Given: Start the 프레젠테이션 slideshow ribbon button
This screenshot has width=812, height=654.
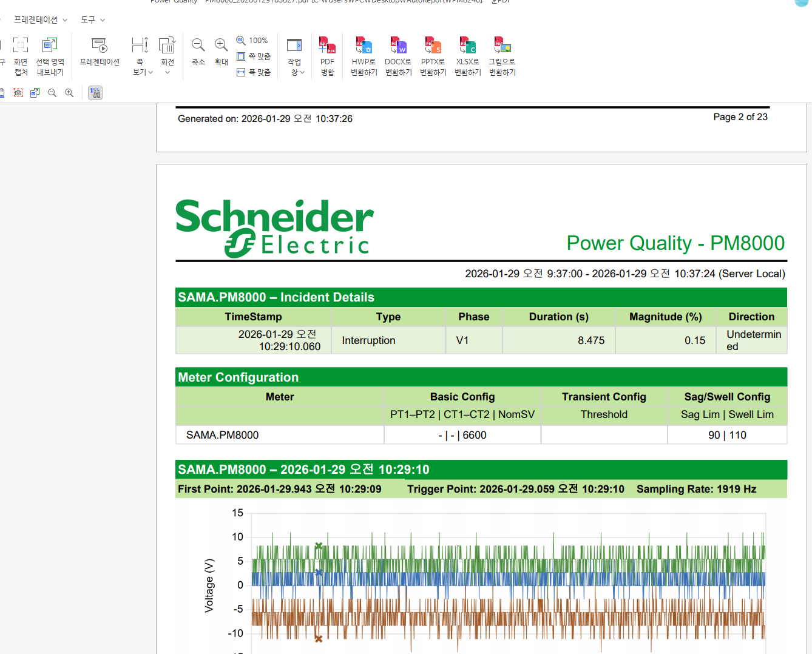Looking at the screenshot, I should [100, 52].
